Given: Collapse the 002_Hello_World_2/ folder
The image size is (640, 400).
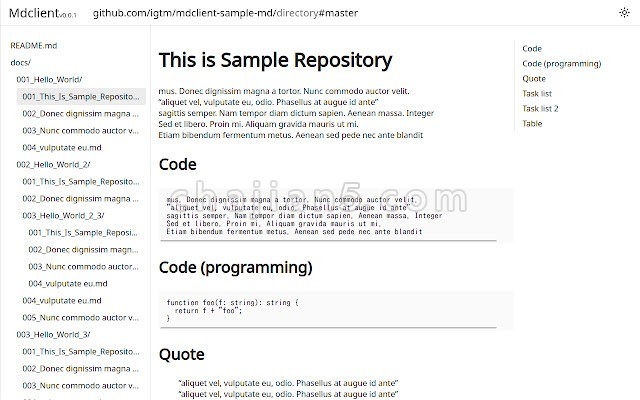Looking at the screenshot, I should point(52,164).
